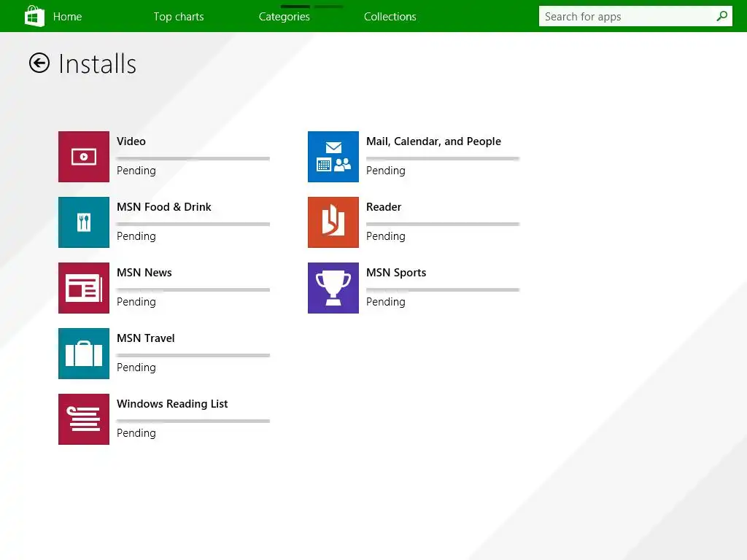The height and width of the screenshot is (560, 747).
Task: Click the MSN Travel progress bar
Action: coord(193,356)
